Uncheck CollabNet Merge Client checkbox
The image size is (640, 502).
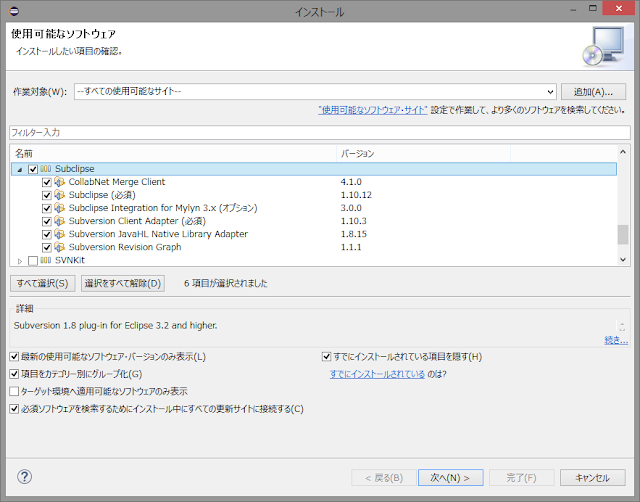click(x=47, y=182)
